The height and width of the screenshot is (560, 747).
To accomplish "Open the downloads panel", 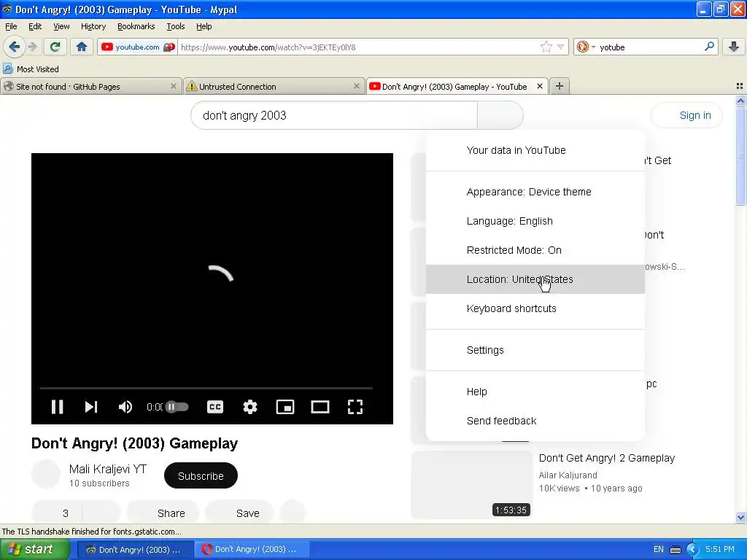I will pos(734,47).
